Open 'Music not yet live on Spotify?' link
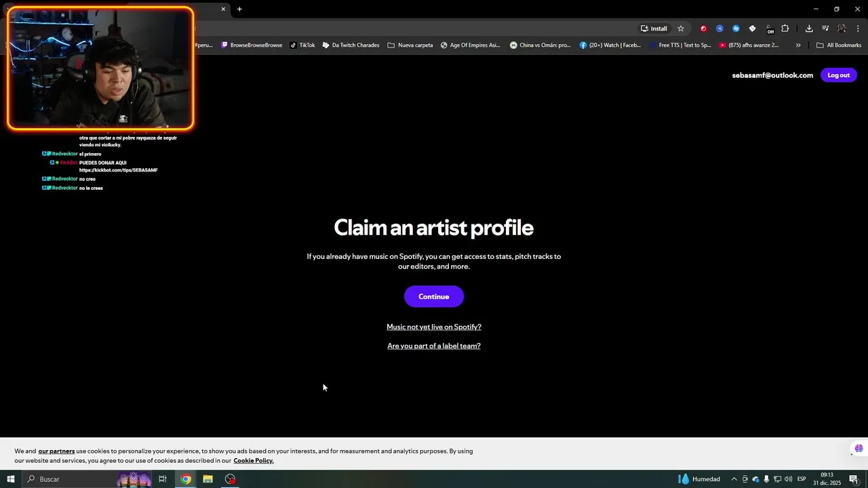The width and height of the screenshot is (868, 488). tap(434, 327)
